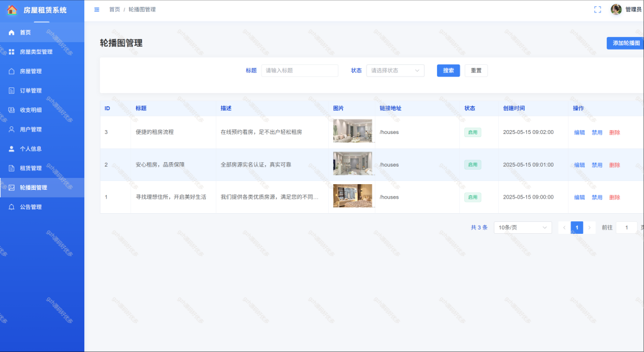
Task: Edit the 安心租房，品质保障 row
Action: 579,165
